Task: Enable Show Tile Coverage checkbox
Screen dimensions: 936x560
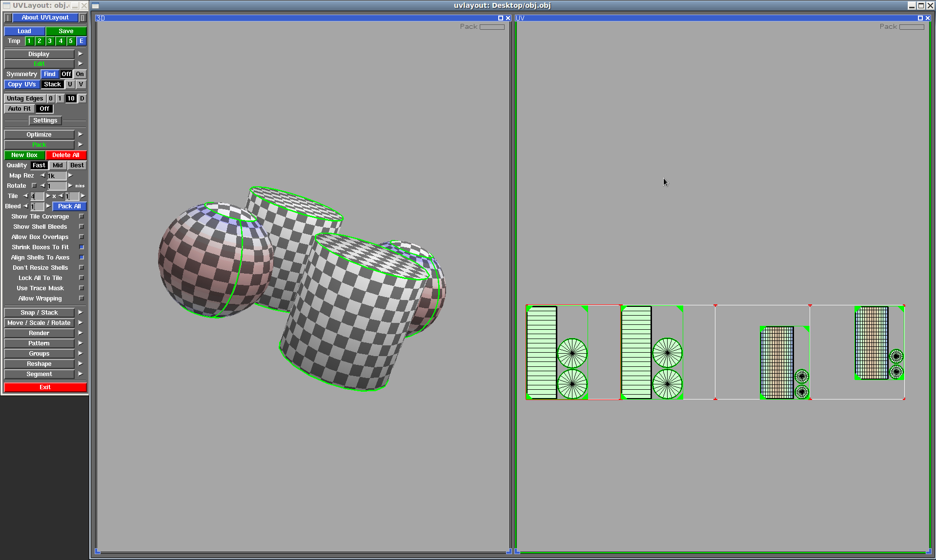Action: pos(81,217)
